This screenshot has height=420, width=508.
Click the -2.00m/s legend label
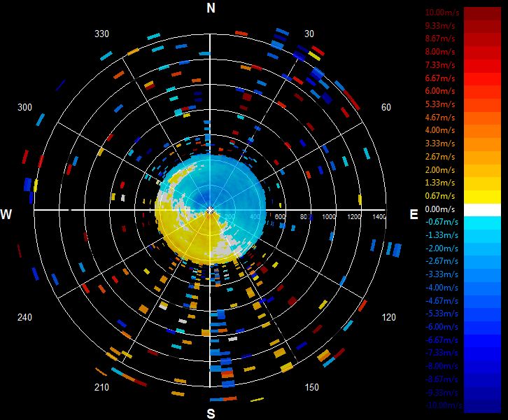click(x=442, y=248)
